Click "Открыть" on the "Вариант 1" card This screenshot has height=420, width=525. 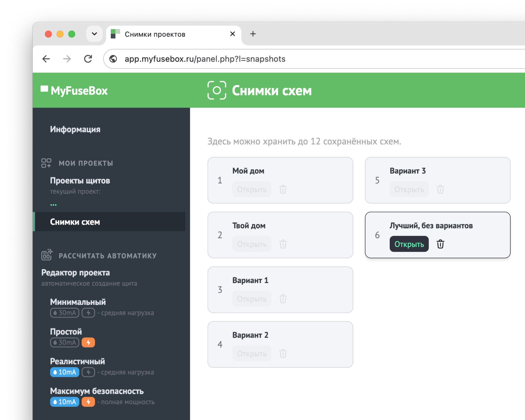[x=252, y=299]
